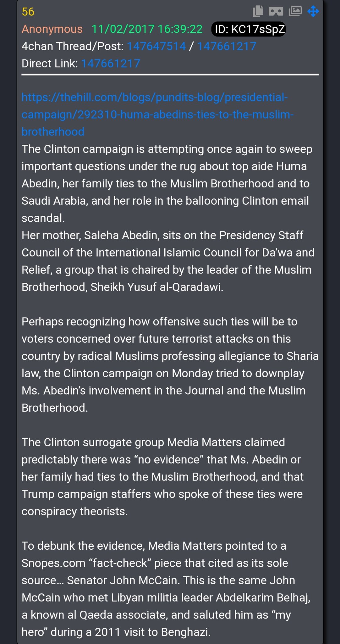
Task: Open 4chan post link 147661217 after the slash
Action: [x=227, y=47]
